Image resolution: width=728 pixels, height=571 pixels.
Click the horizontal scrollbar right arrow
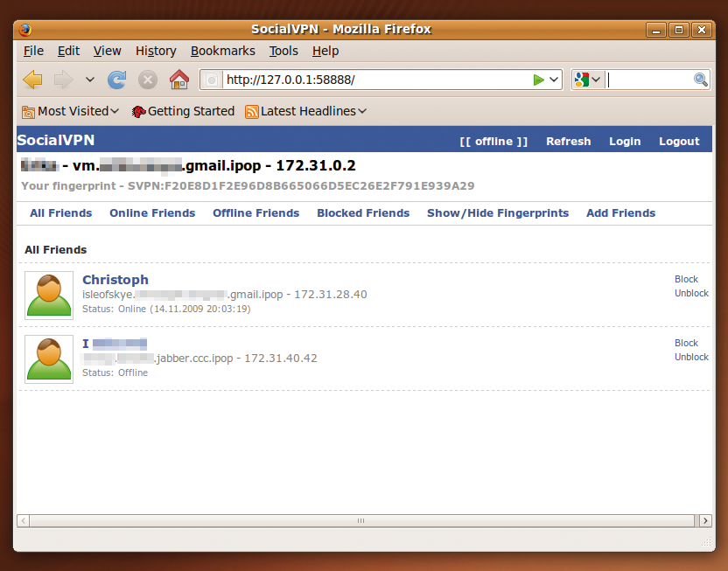click(705, 520)
